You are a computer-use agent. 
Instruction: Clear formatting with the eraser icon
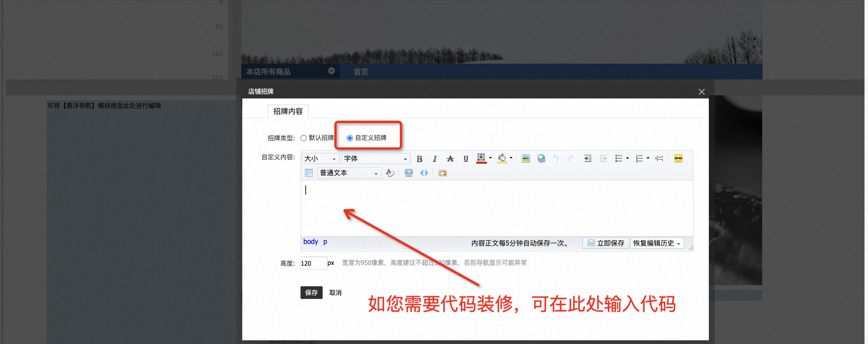point(390,173)
